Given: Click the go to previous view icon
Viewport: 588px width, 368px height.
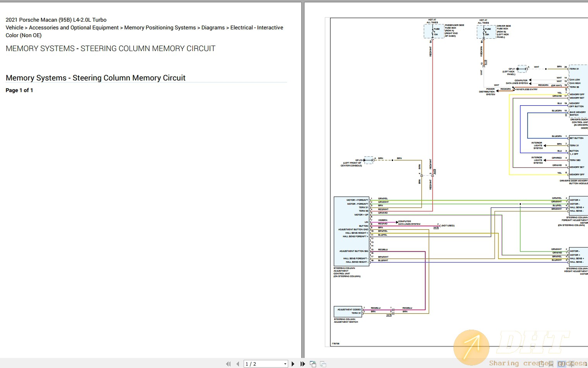Looking at the screenshot, I should click(313, 364).
